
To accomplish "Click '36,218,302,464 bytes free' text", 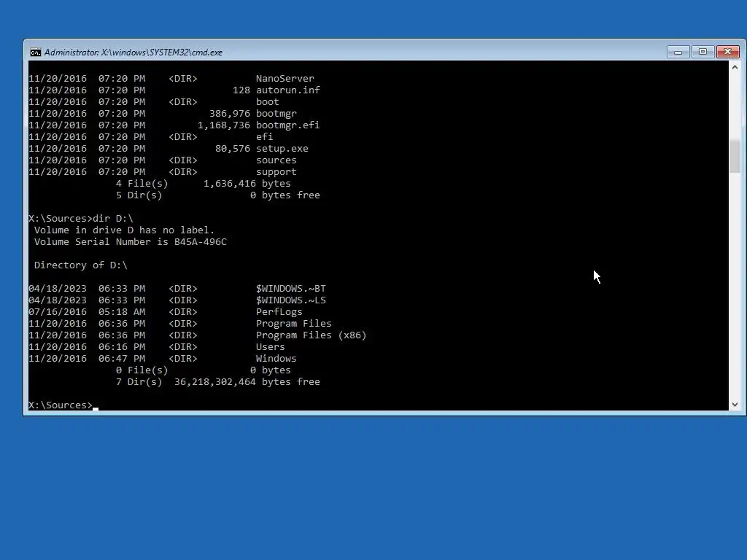I will click(247, 382).
